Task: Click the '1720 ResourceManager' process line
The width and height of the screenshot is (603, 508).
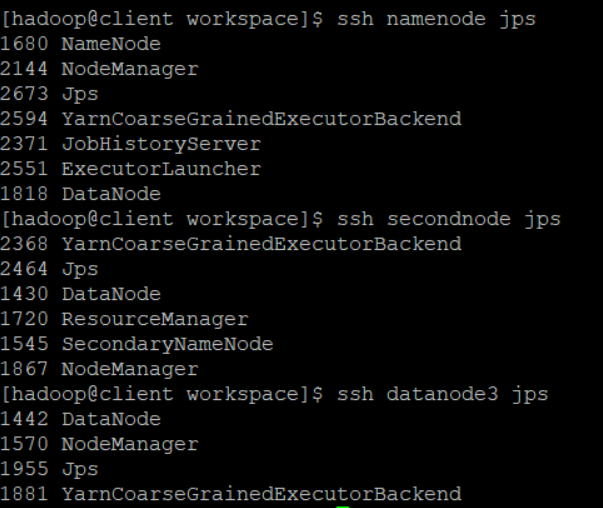Action: tap(124, 319)
